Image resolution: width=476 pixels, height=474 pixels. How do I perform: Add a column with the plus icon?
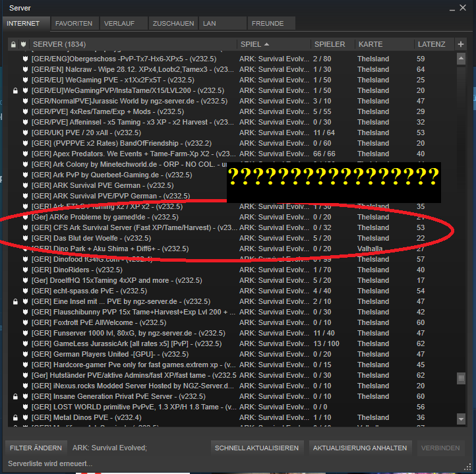461,44
